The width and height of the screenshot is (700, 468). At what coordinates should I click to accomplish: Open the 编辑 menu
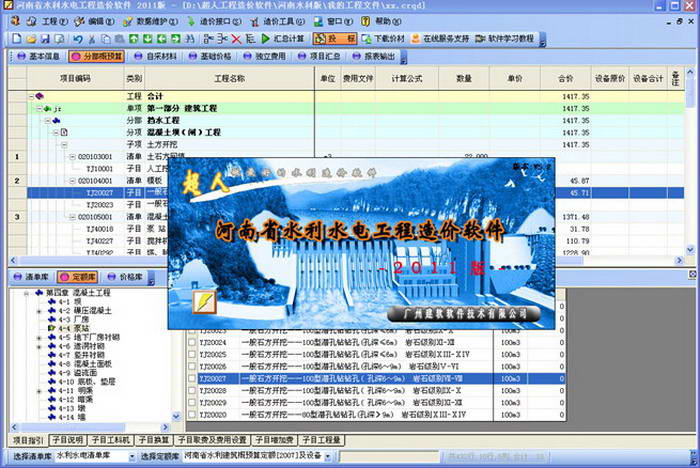(95, 21)
